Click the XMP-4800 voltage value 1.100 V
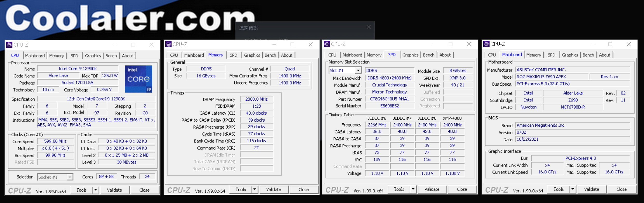Image resolution: width=644 pixels, height=203 pixels. click(x=452, y=173)
